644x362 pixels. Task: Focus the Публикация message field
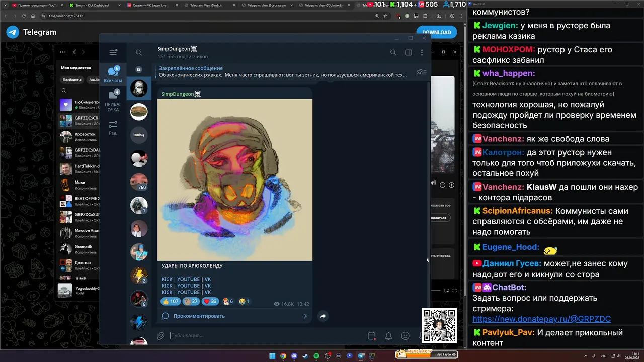(x=267, y=335)
